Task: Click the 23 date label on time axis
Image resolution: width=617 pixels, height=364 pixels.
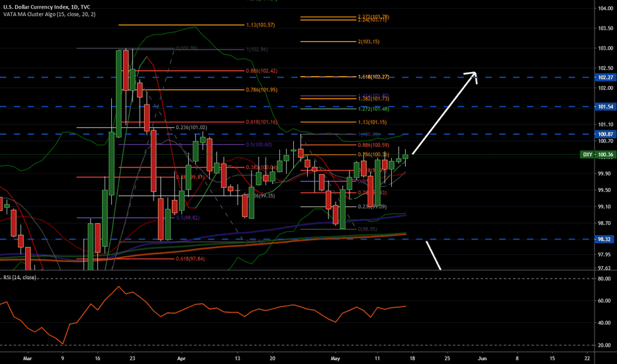Action: pyautogui.click(x=132, y=359)
